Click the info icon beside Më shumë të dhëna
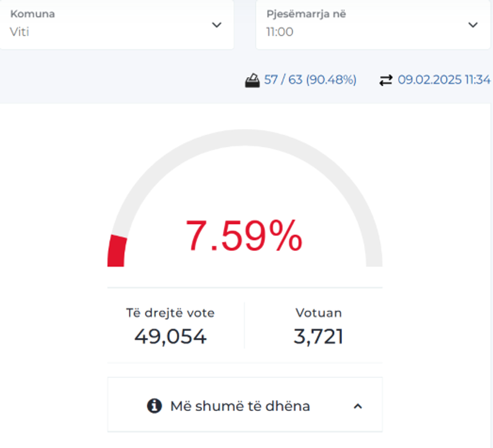 click(x=154, y=406)
